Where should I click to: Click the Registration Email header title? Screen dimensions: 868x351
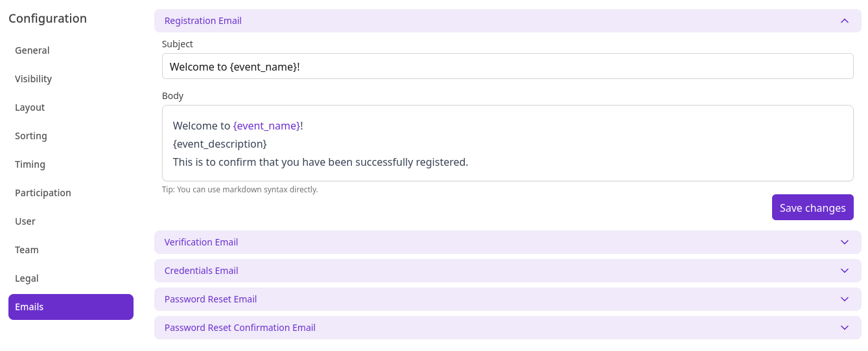pos(203,21)
